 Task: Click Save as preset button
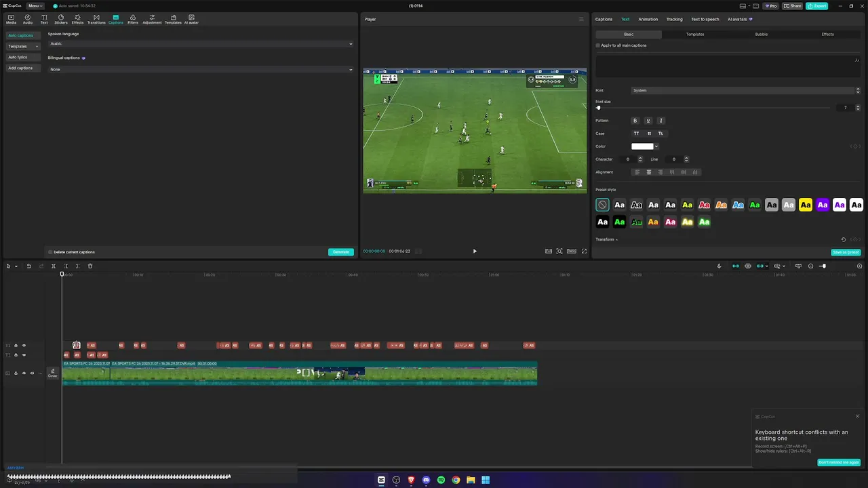coord(846,252)
